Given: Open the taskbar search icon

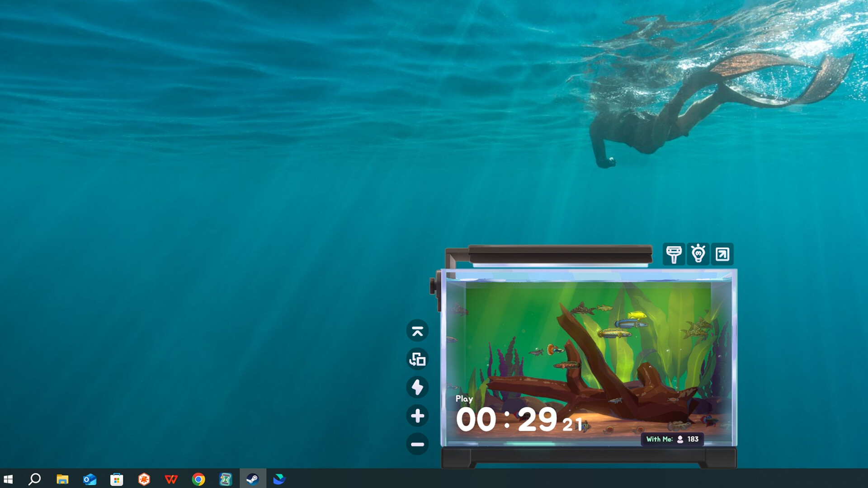Looking at the screenshot, I should [35, 479].
